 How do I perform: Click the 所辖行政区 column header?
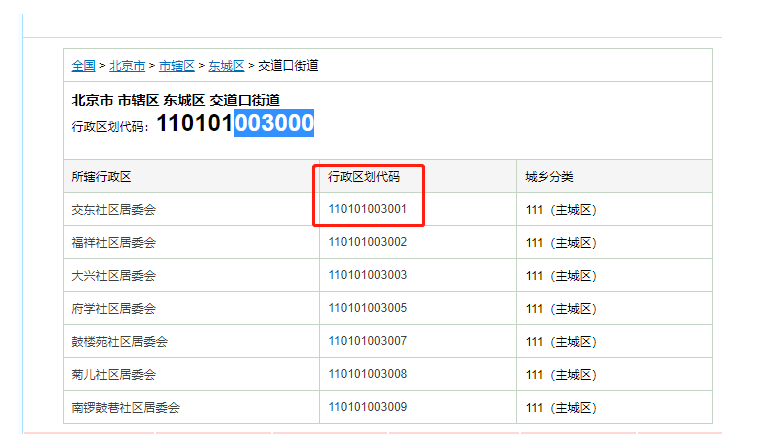click(101, 176)
